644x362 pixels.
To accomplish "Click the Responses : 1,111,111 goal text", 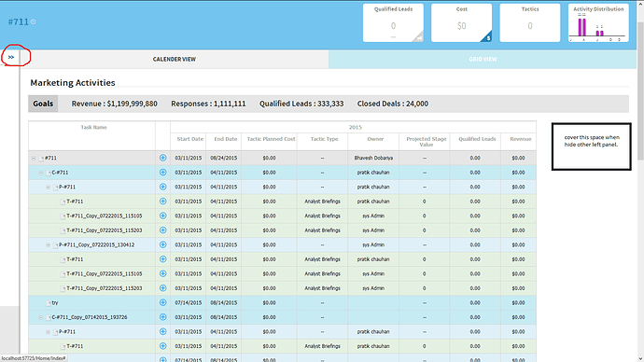I will tap(208, 104).
